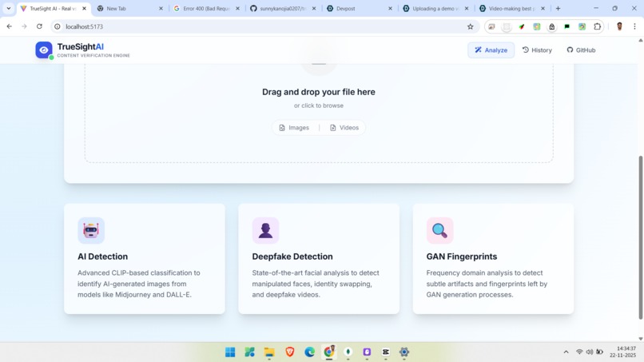
Task: Click the TrueSightAI eye logo icon
Action: (x=44, y=50)
